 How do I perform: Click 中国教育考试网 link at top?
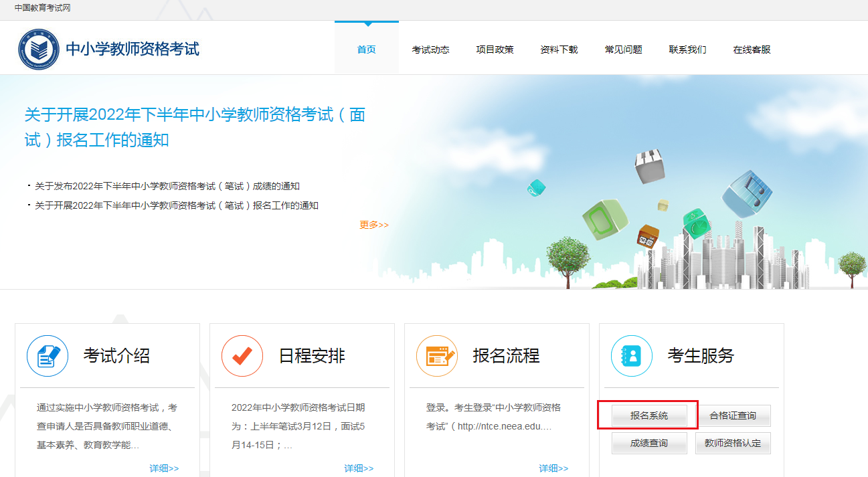coord(43,8)
